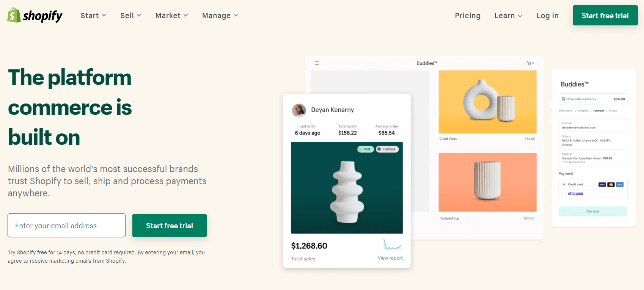Expand the Sell dropdown menu
This screenshot has height=290, width=644.
click(131, 16)
